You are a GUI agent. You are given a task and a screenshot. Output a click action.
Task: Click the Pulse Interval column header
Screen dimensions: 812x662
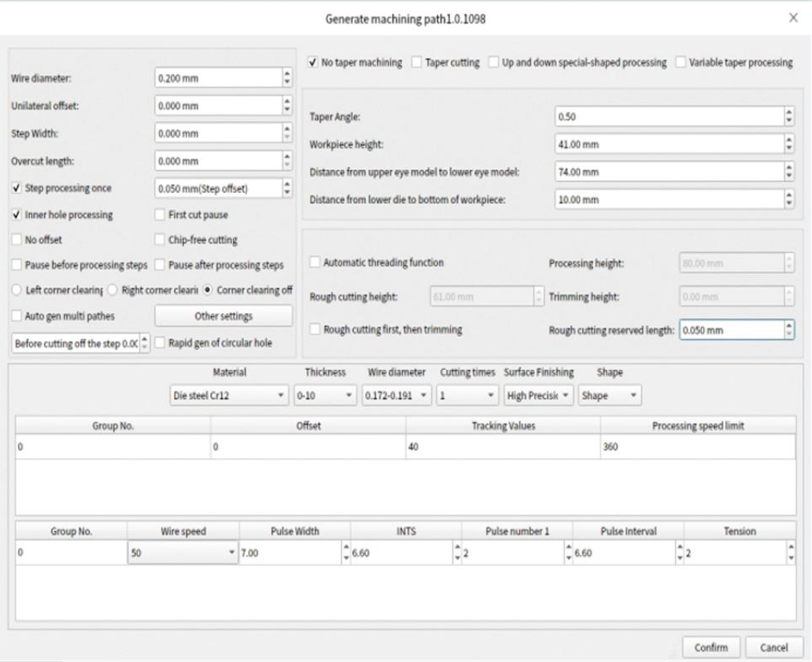(x=628, y=531)
